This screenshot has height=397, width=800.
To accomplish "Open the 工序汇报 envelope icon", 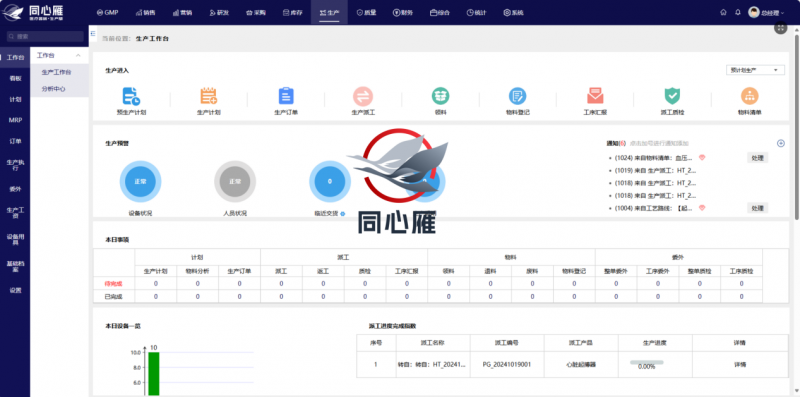I will (x=595, y=96).
